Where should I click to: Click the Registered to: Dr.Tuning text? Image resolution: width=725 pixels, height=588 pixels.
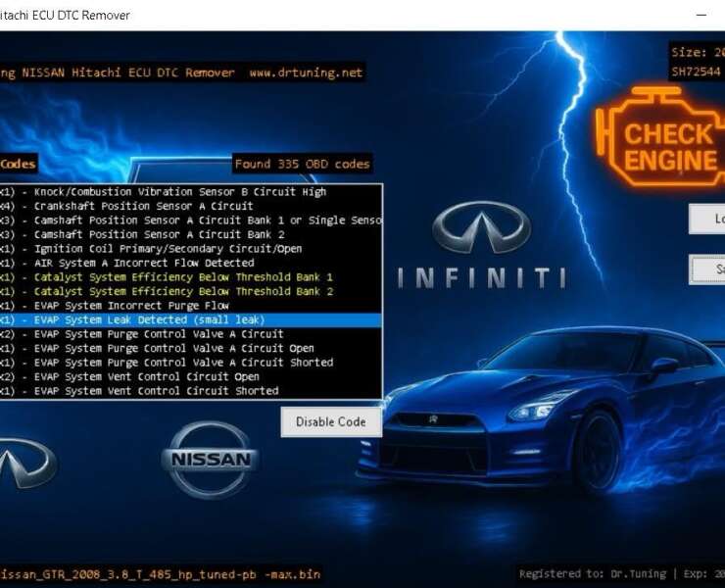pos(593,574)
